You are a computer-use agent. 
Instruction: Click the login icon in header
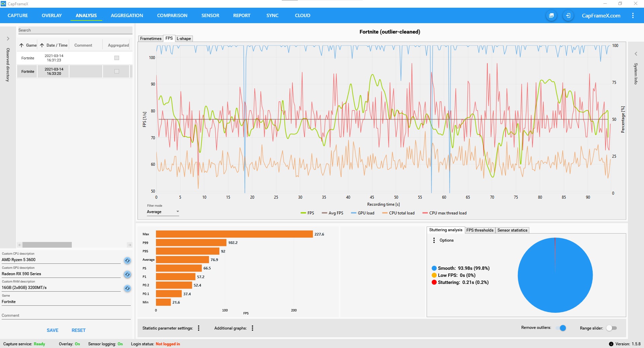pos(568,15)
